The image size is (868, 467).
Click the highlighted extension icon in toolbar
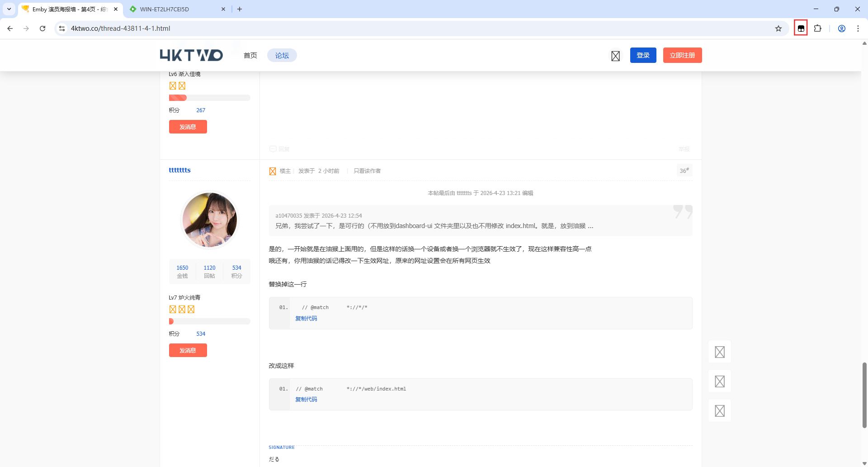click(801, 29)
